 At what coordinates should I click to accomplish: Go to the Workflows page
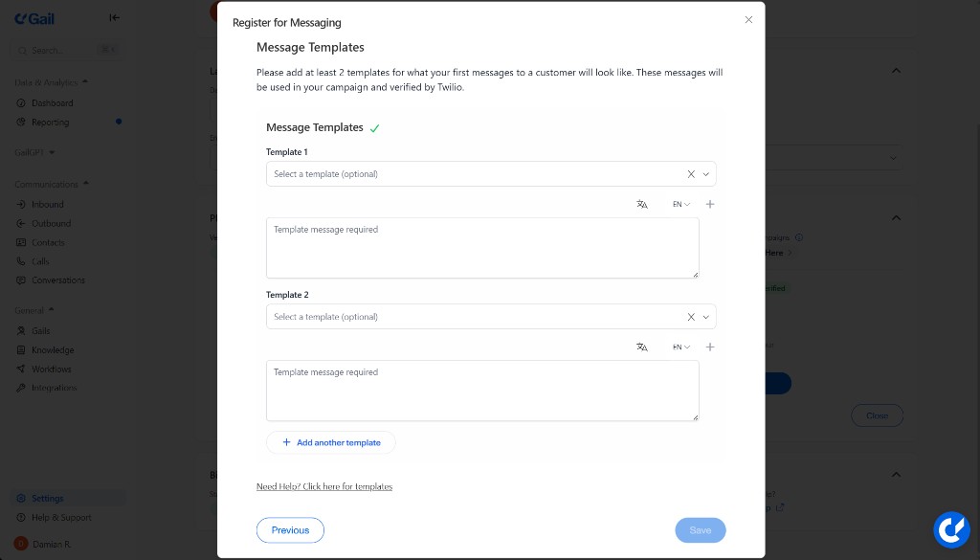tap(50, 369)
